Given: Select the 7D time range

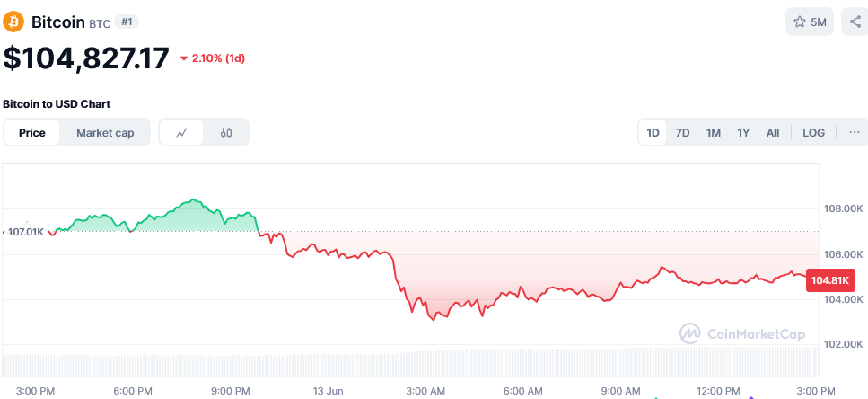Looking at the screenshot, I should pyautogui.click(x=682, y=132).
